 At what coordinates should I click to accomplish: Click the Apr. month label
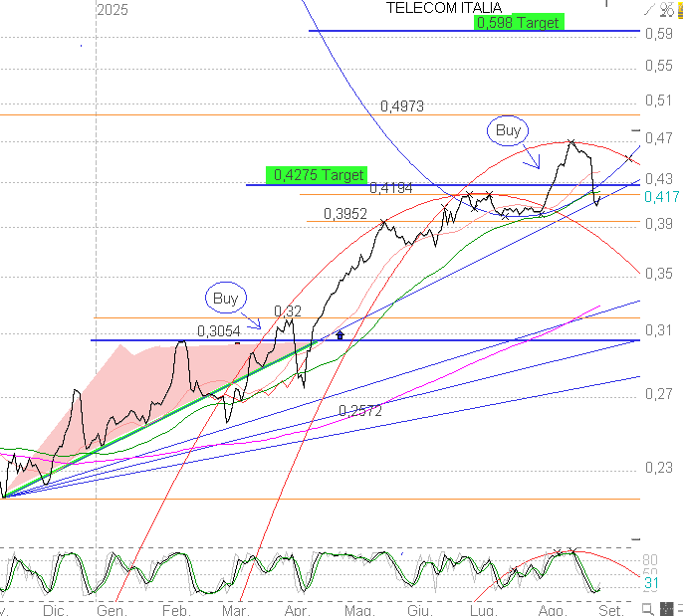click(297, 610)
